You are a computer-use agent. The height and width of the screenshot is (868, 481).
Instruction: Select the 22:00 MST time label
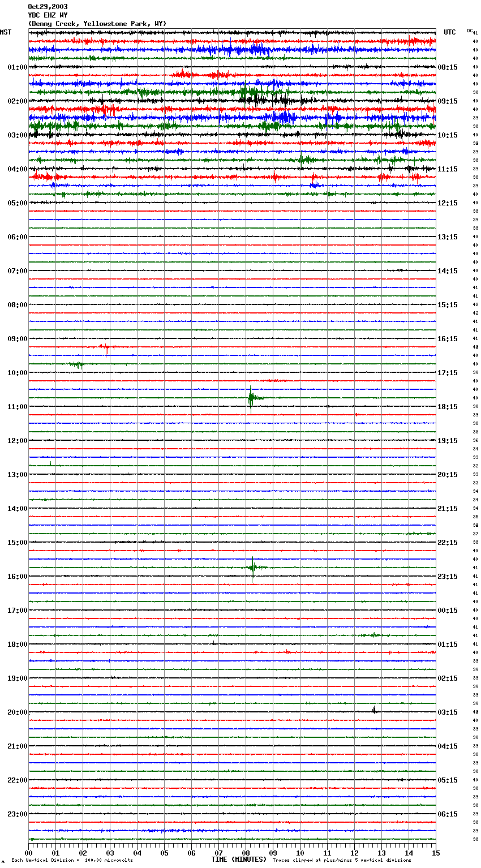click(17, 780)
